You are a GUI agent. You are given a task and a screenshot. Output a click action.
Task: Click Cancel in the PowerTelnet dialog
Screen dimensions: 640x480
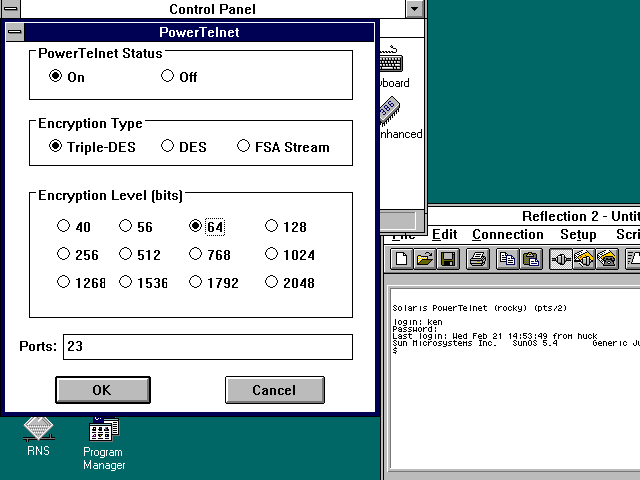[275, 390]
